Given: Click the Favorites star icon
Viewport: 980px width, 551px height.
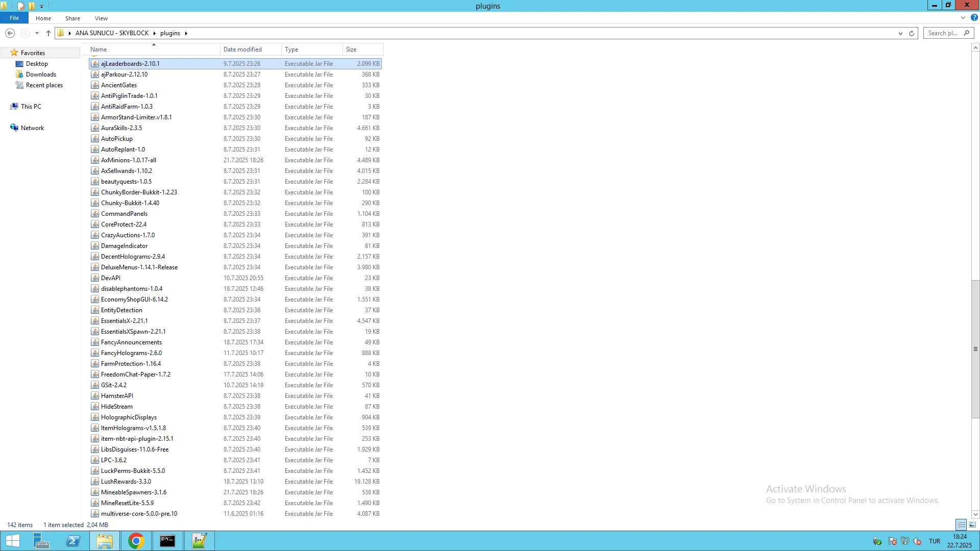Looking at the screenshot, I should 14,53.
